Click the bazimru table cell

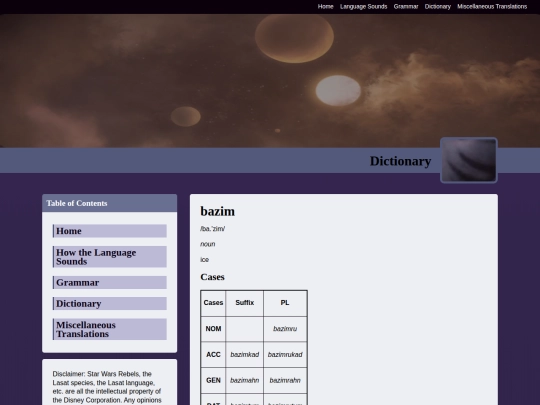click(x=285, y=329)
